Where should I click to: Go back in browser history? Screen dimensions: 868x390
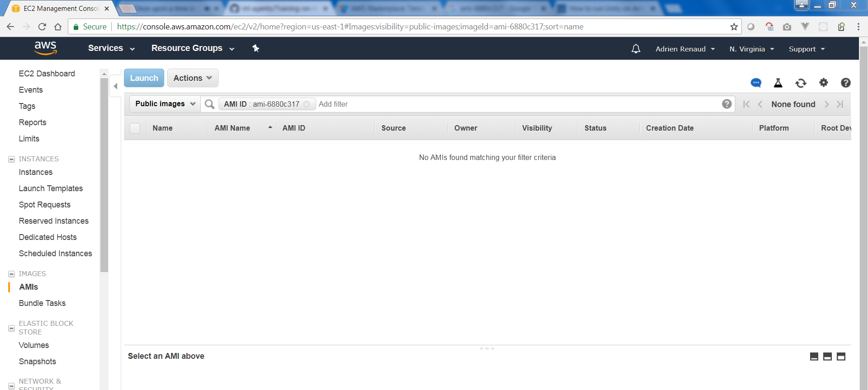10,27
